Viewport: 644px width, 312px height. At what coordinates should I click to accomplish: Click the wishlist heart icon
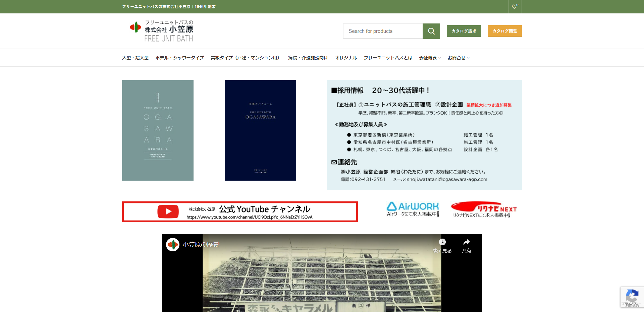515,6
